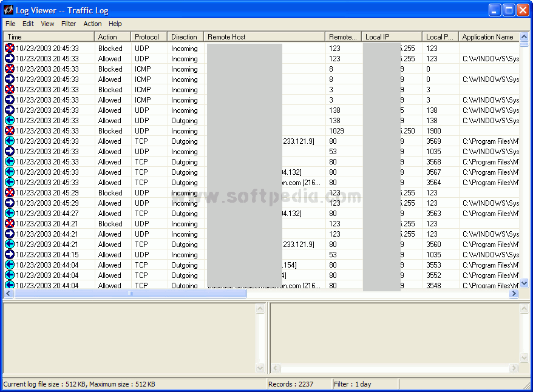Click the log list scroll-up arrow
533x392 pixels.
point(524,36)
